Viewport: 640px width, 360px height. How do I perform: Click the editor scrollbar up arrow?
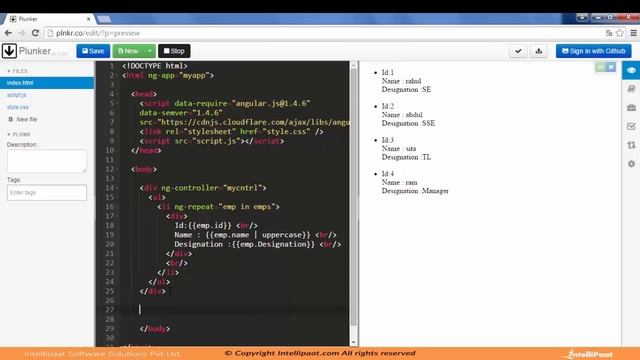(x=354, y=65)
